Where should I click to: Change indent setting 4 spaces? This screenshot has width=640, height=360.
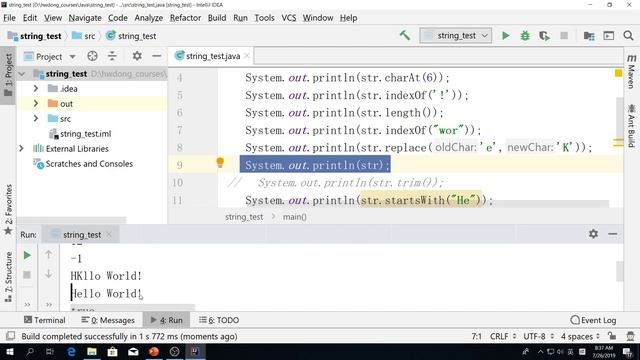pyautogui.click(x=580, y=336)
